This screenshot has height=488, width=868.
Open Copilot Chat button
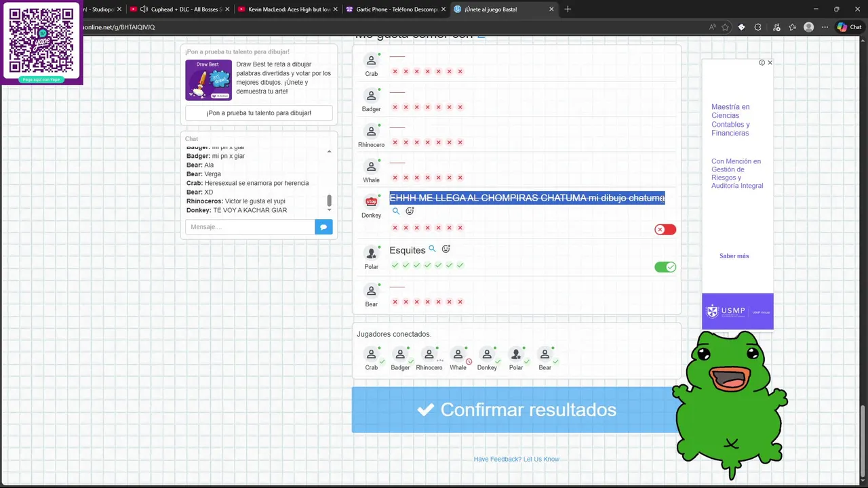click(849, 27)
